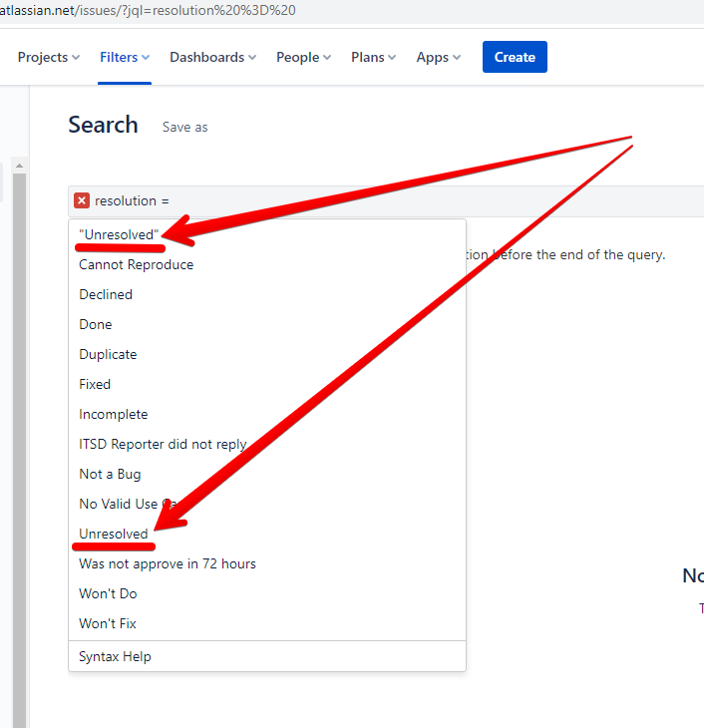Choose Fixed from the suggestion list

[267, 384]
